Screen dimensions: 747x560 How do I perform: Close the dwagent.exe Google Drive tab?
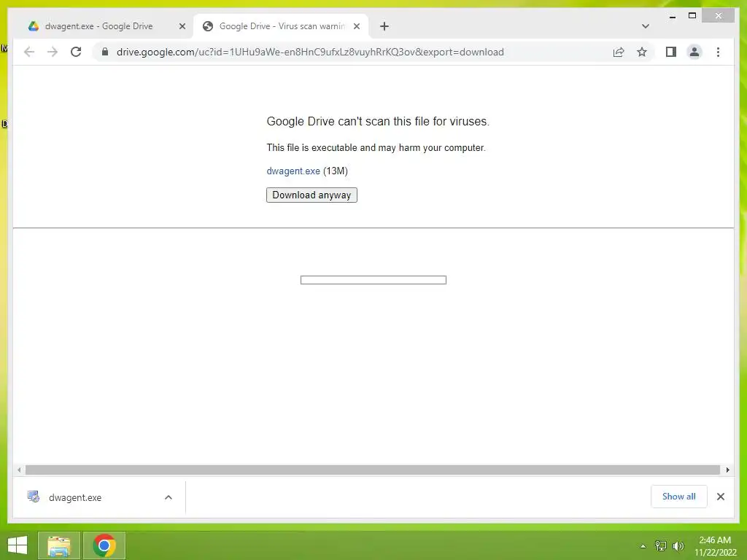(182, 26)
